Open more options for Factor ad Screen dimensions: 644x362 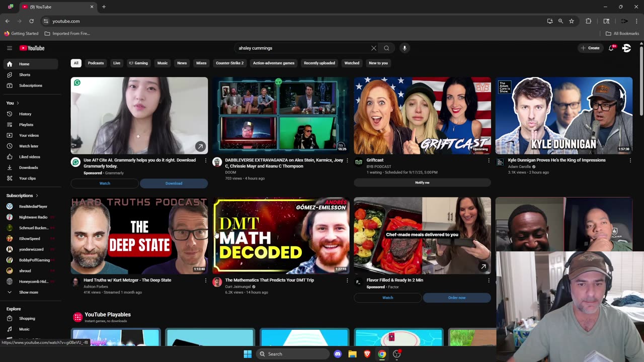coord(489,281)
